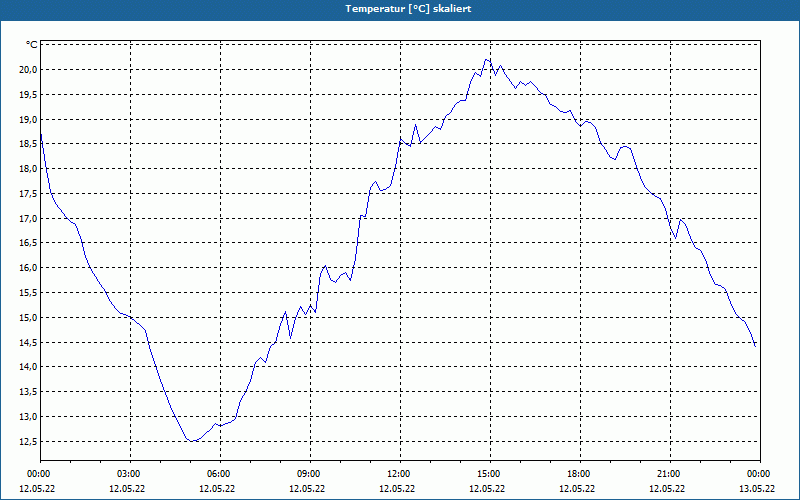Pick the 18,0 y-axis label
Image resolution: width=800 pixels, height=500 pixels.
tap(28, 169)
